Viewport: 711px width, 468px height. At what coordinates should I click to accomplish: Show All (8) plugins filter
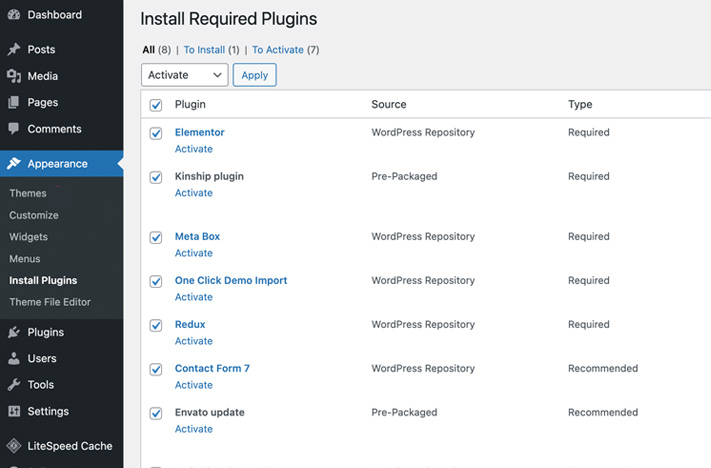point(156,49)
